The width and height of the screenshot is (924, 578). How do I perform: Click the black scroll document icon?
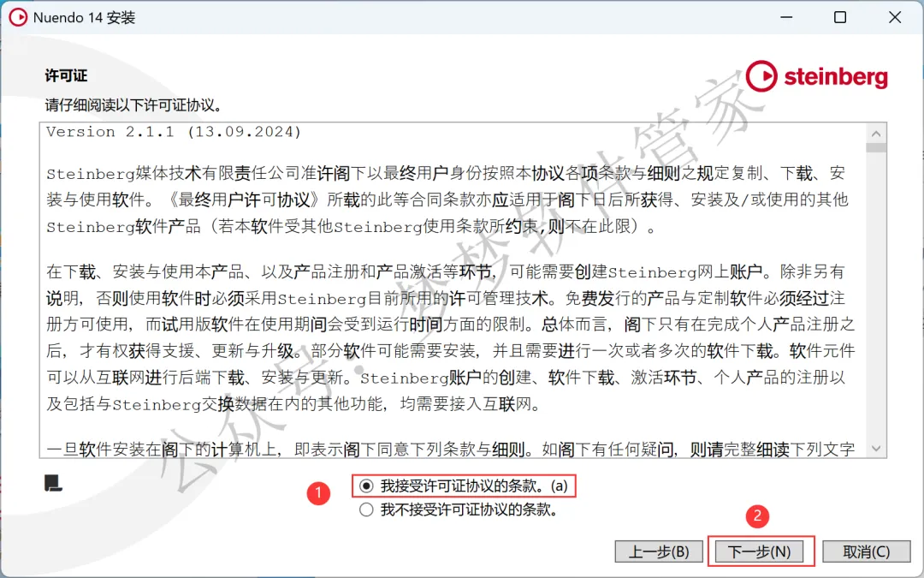click(53, 484)
